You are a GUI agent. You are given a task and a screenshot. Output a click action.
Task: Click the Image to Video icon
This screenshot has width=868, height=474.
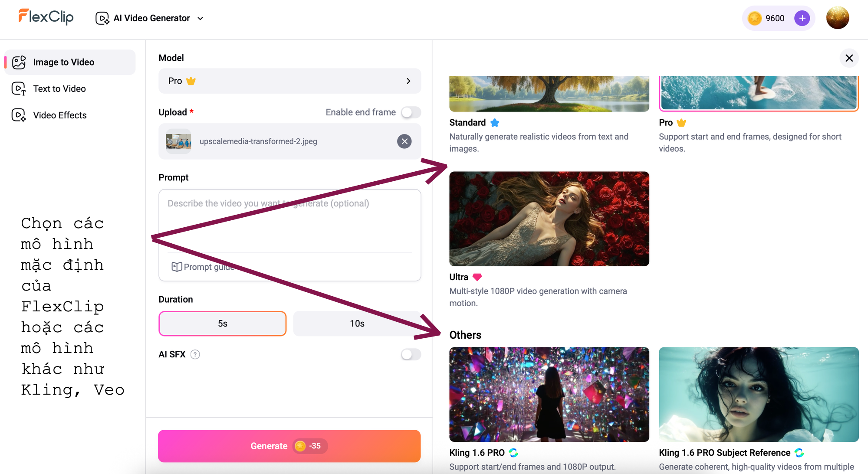[19, 62]
